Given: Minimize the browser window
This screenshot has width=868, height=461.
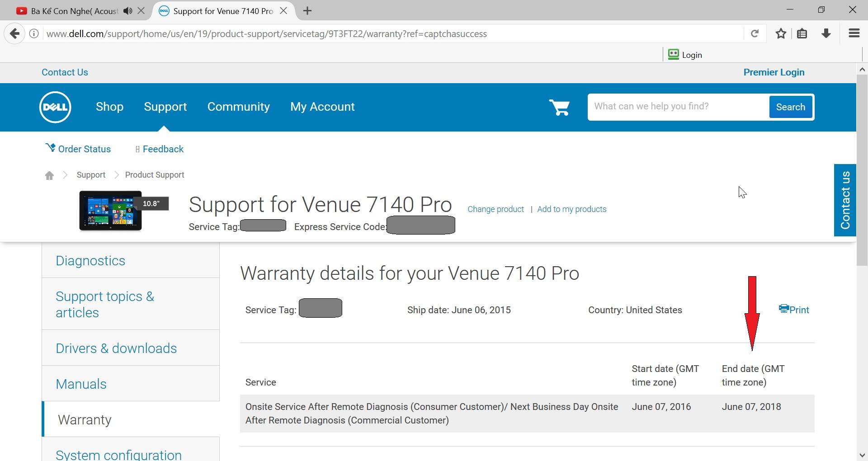Looking at the screenshot, I should 790,9.
